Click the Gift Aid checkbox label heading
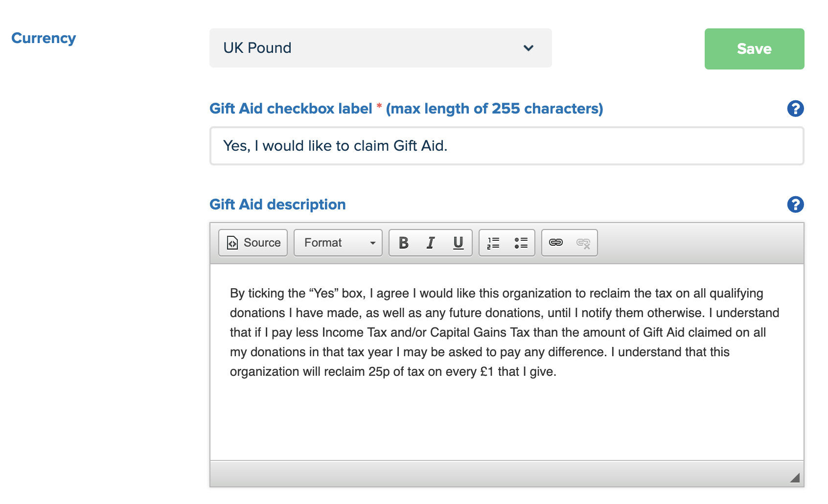 point(291,109)
